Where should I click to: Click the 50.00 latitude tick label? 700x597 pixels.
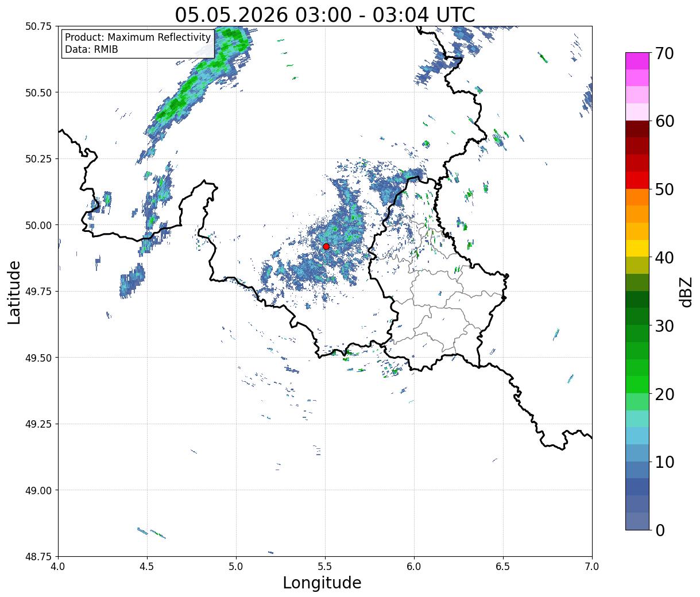tap(39, 225)
